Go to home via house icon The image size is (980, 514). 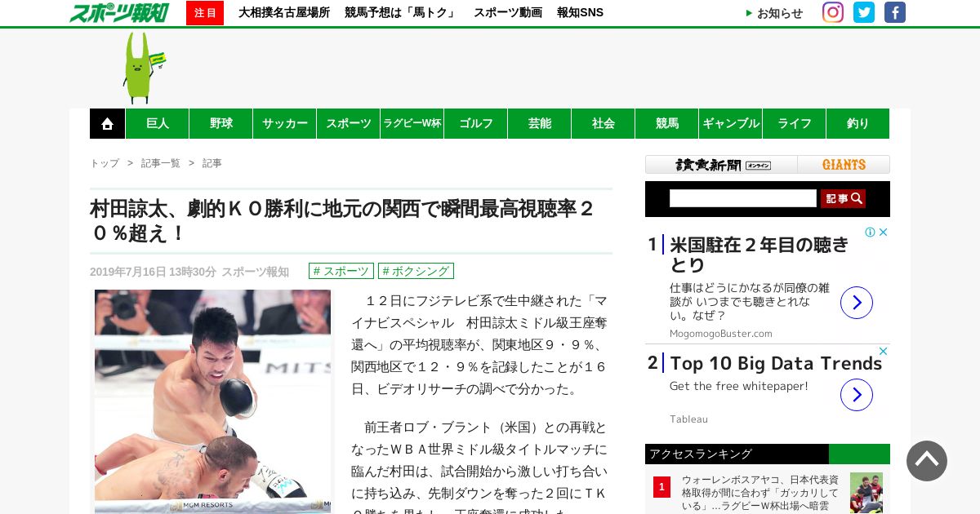(x=107, y=123)
